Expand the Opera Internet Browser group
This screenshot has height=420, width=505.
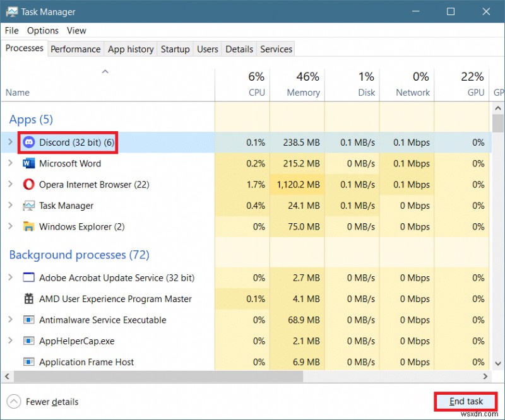(10, 185)
